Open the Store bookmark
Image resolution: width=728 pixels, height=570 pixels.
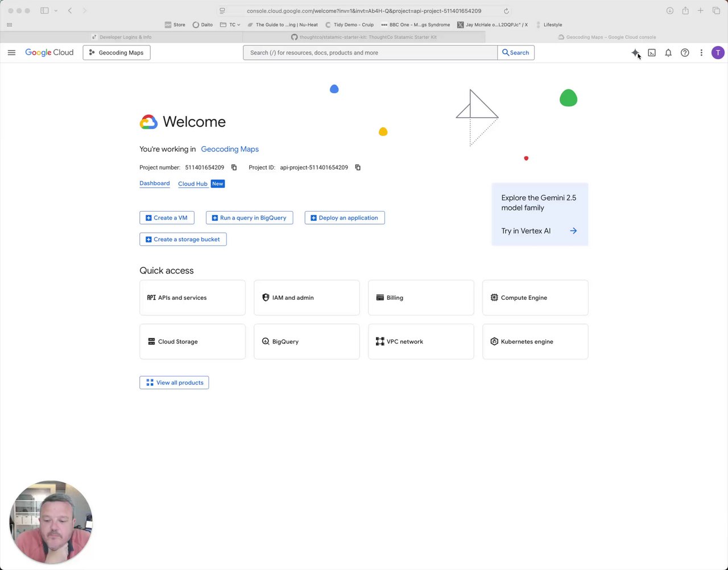pos(175,24)
